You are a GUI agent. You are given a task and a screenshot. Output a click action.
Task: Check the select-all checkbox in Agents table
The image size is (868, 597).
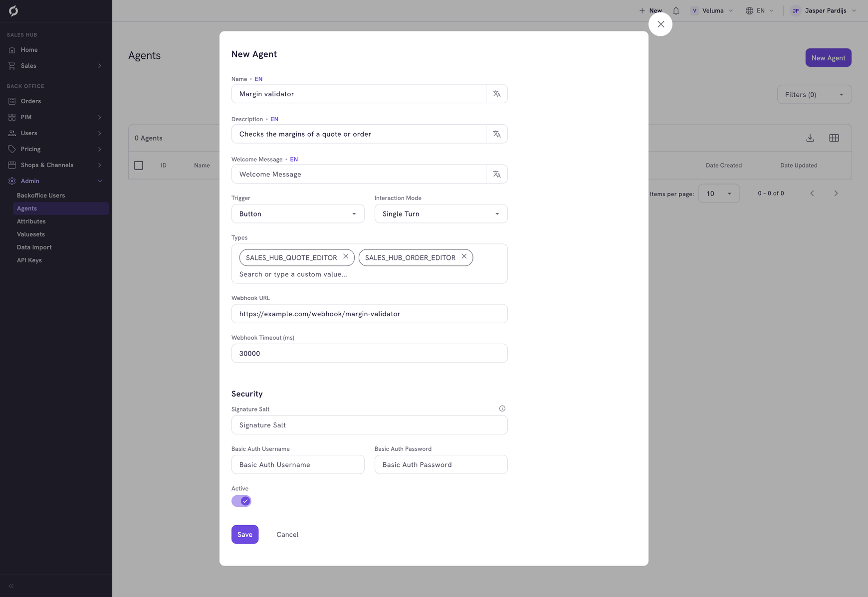coord(139,166)
